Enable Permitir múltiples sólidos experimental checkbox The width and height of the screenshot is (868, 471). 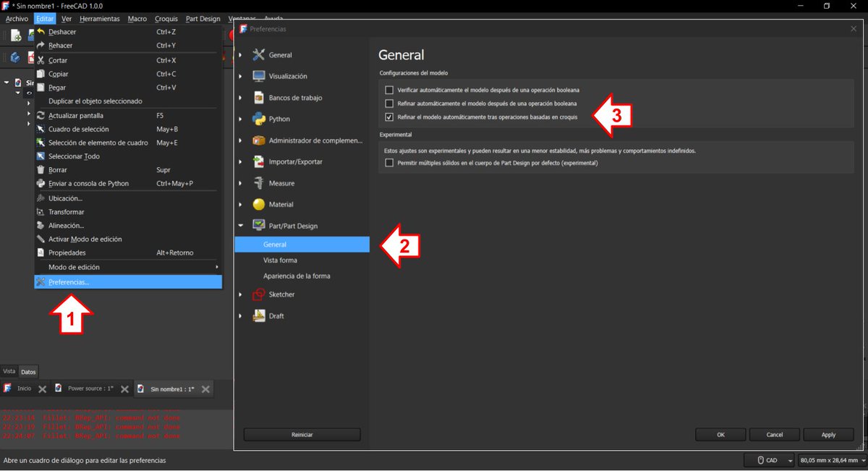pos(389,163)
